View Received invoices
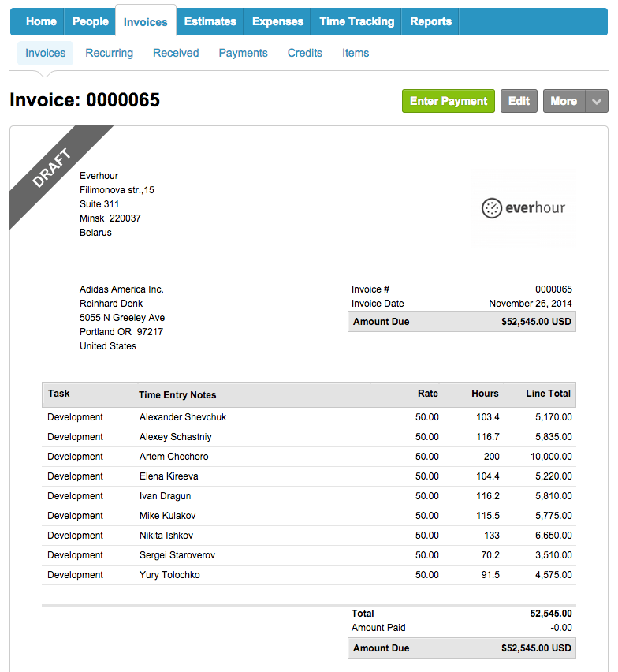618x672 pixels. (176, 53)
